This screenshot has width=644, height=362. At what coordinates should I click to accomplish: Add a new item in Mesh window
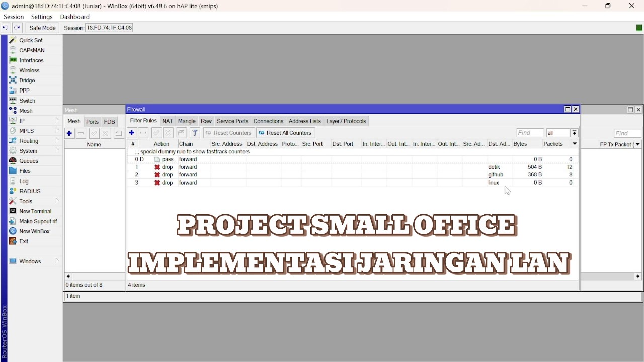coord(69,133)
